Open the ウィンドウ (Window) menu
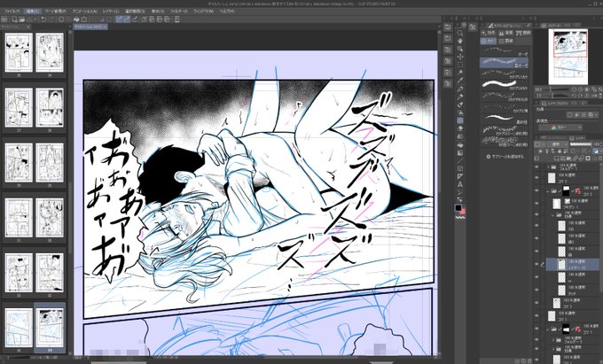The width and height of the screenshot is (603, 364). [203, 12]
